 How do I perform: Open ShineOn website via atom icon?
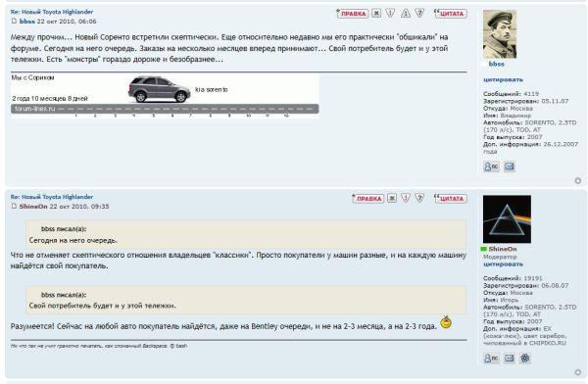[x=525, y=359]
